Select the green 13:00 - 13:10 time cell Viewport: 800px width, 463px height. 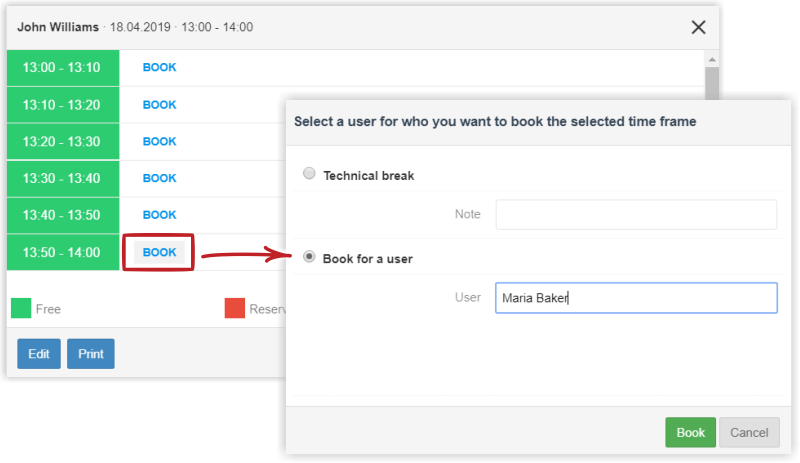pos(63,68)
